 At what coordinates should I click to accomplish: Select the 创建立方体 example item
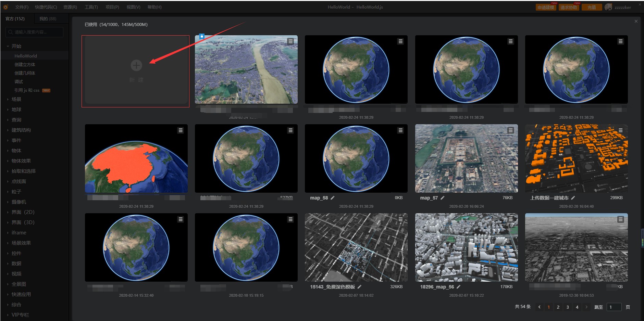tap(25, 64)
